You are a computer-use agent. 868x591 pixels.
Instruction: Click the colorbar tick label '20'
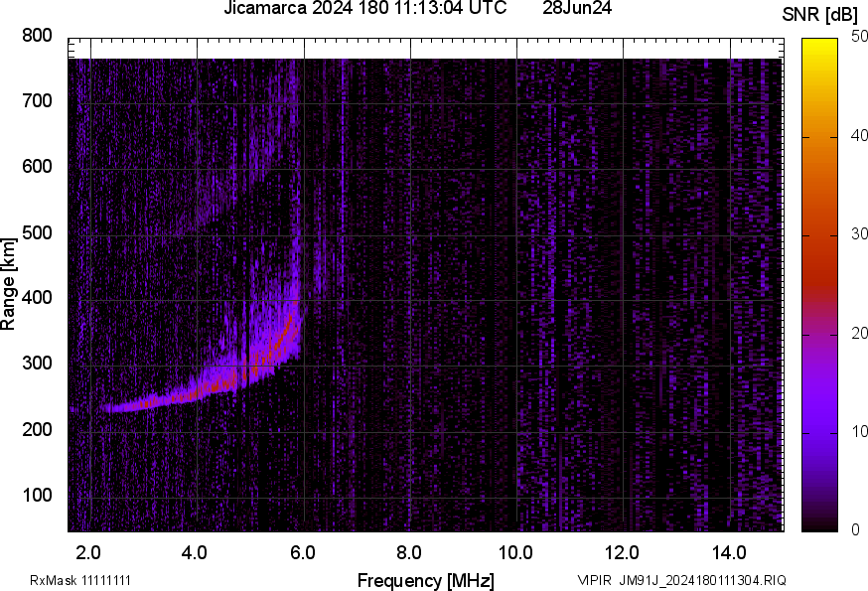tap(859, 333)
